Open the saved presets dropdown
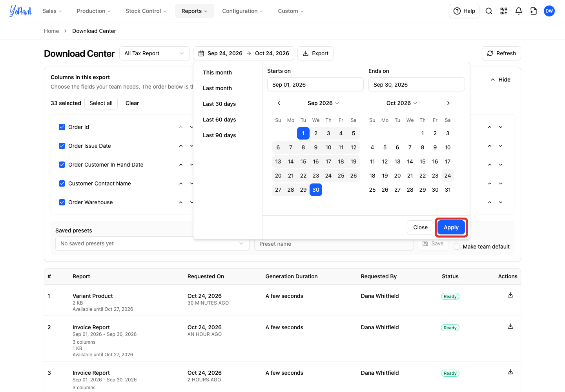 point(152,243)
